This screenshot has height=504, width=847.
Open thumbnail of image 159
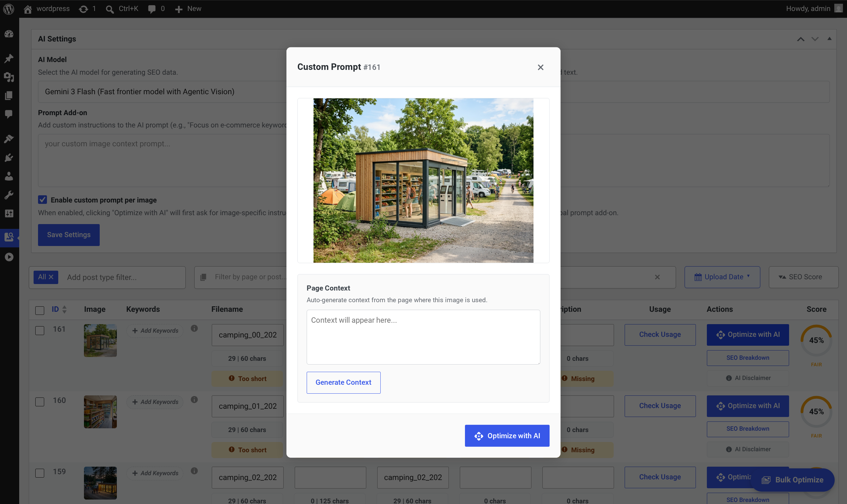pyautogui.click(x=100, y=483)
